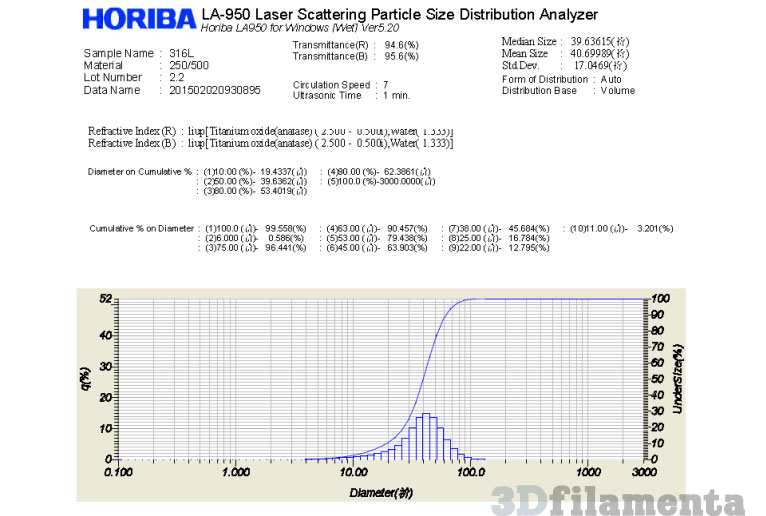
Task: Click the Data Name value 201502020930895
Action: point(215,90)
